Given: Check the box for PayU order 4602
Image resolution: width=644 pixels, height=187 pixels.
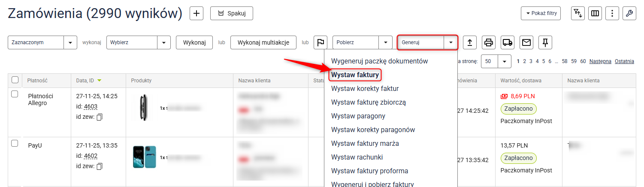Looking at the screenshot, I should tap(15, 143).
